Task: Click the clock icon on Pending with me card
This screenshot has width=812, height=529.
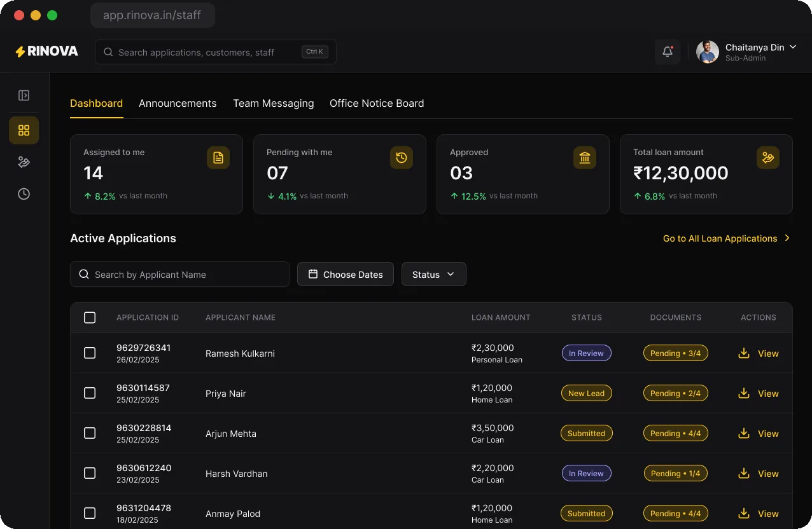Action: tap(402, 158)
